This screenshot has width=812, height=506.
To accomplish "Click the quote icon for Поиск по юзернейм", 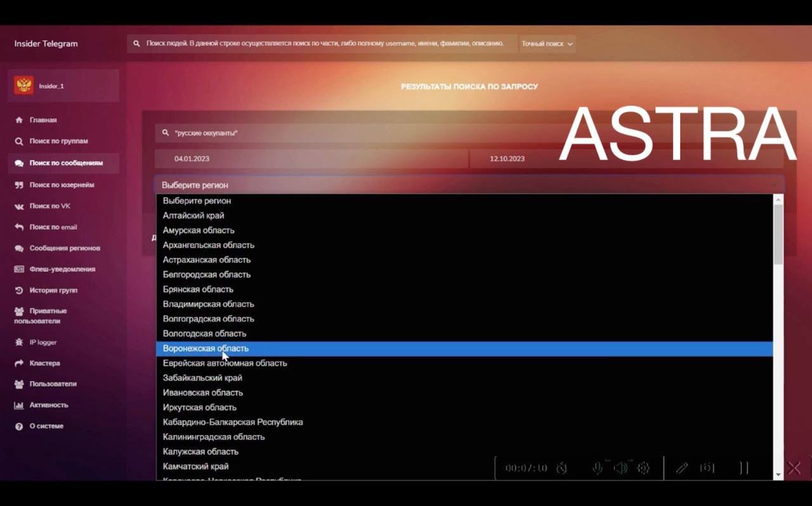I will [x=19, y=185].
